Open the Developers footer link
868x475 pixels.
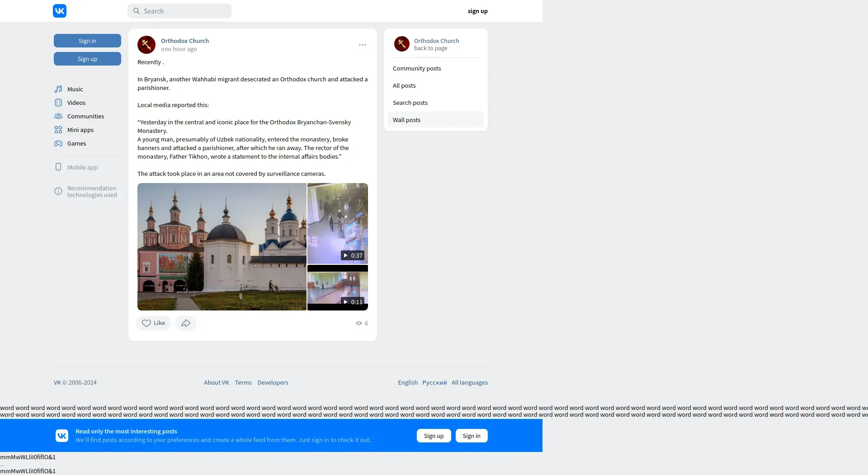(273, 382)
